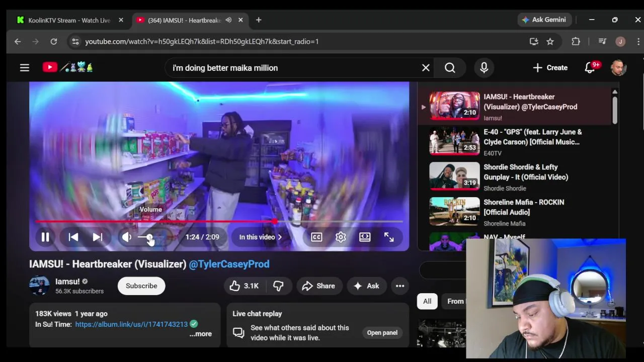Expand the In this video chapters
This screenshot has width=644, height=362.
(261, 237)
